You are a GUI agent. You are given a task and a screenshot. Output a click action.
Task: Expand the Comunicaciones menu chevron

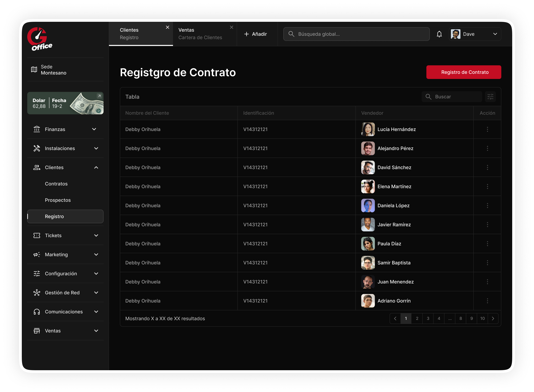pyautogui.click(x=96, y=312)
